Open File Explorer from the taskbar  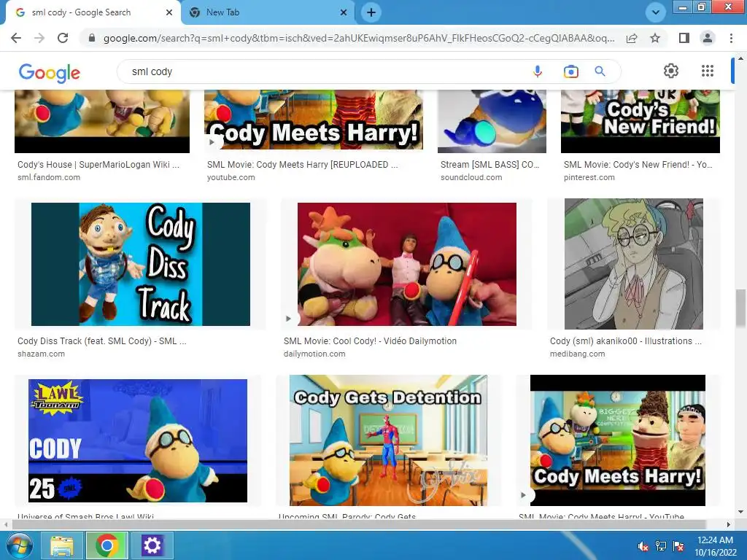[62, 545]
